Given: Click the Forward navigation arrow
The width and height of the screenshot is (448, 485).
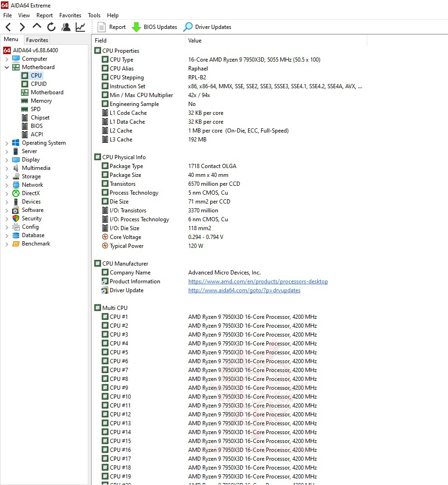Looking at the screenshot, I should (22, 27).
